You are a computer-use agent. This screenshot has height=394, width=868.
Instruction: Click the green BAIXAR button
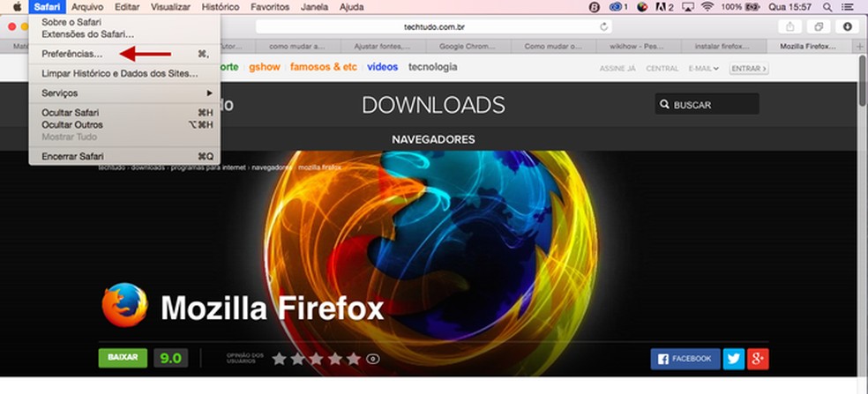[123, 358]
